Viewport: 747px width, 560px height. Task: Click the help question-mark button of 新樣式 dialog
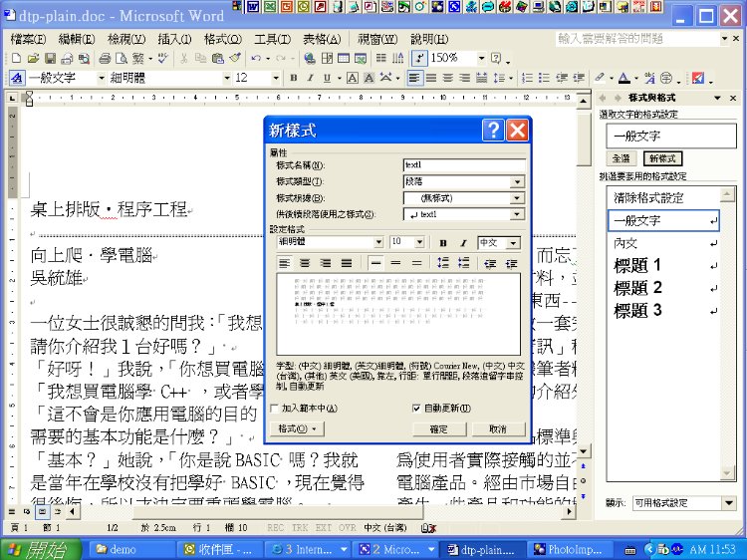point(493,130)
